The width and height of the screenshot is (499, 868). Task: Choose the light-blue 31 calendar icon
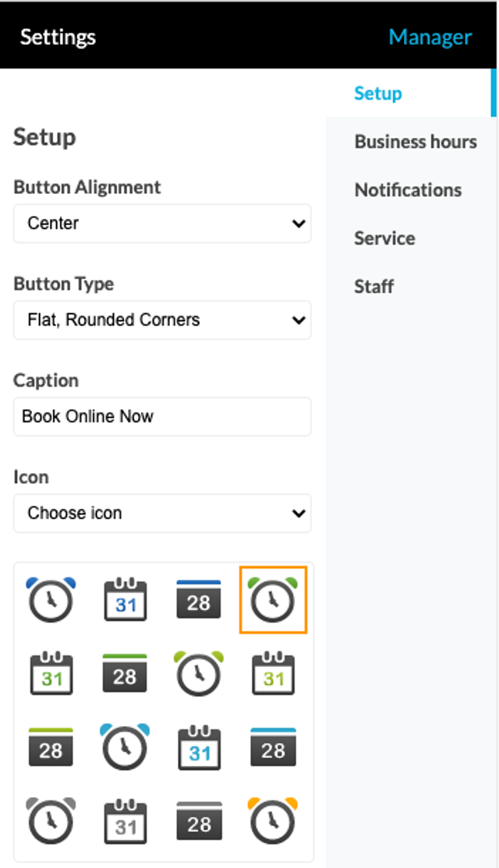coord(200,748)
